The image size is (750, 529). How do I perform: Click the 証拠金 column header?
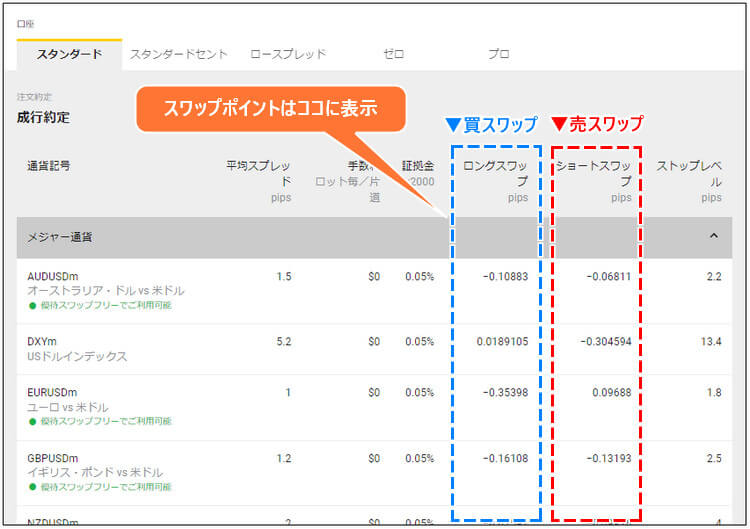point(418,166)
